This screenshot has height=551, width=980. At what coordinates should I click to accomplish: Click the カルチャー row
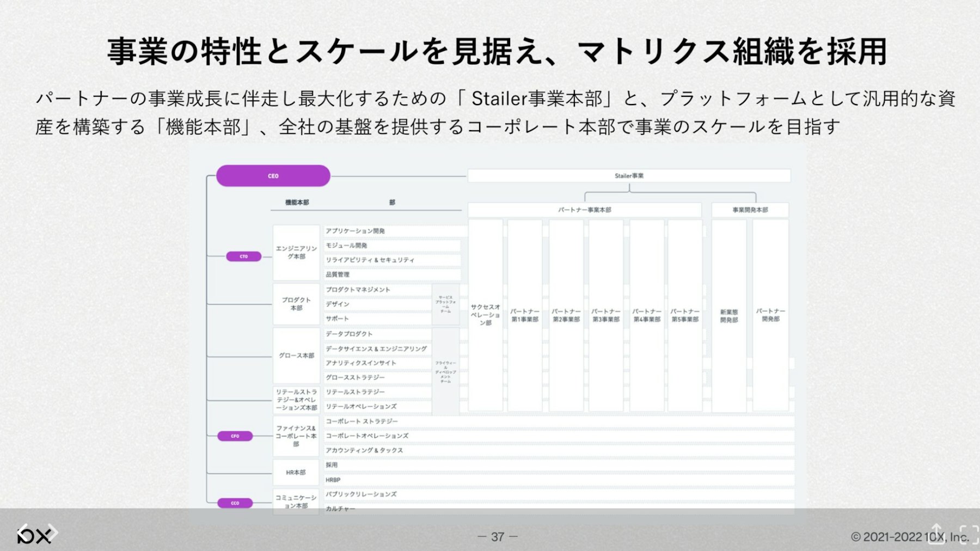[x=559, y=509]
